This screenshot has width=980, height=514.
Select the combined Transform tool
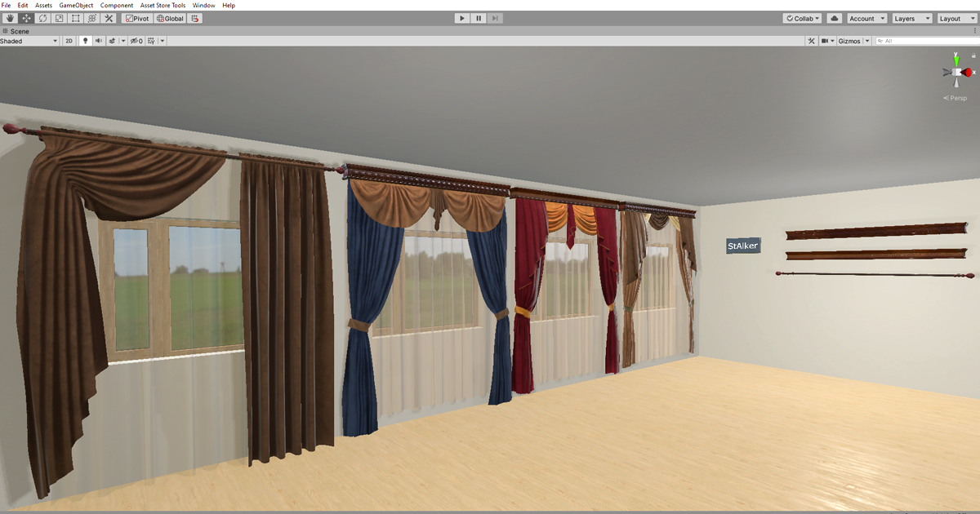click(x=91, y=18)
